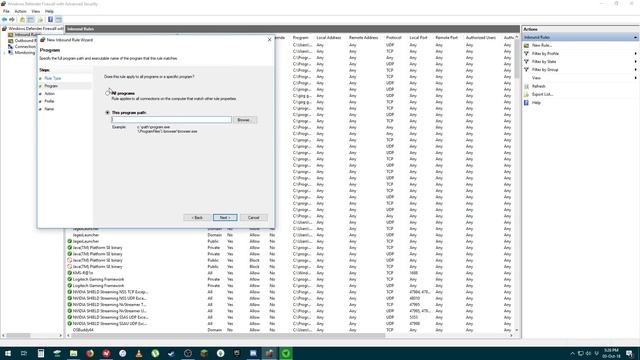Open the Action Center notification icon
The height and width of the screenshot is (360, 640).
point(629,353)
